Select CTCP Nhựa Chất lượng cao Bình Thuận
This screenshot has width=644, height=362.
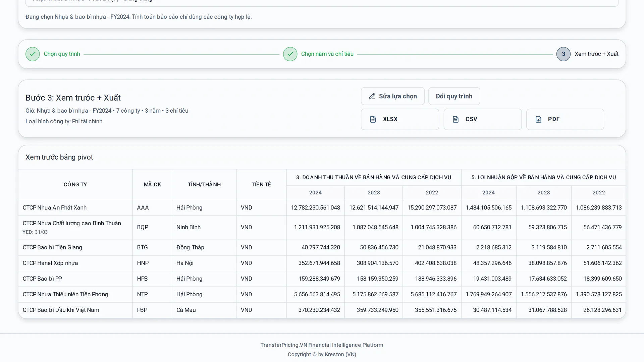(x=322, y=228)
